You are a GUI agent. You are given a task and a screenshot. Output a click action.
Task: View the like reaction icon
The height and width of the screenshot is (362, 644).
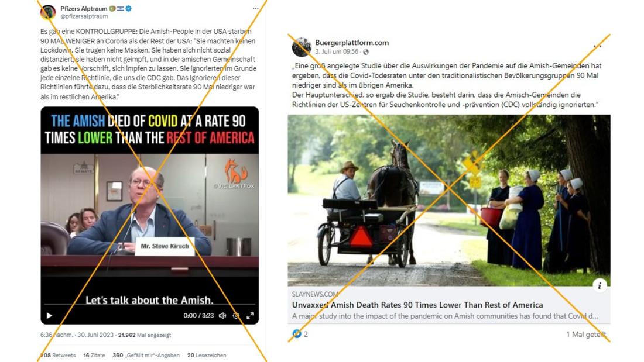pos(297,334)
